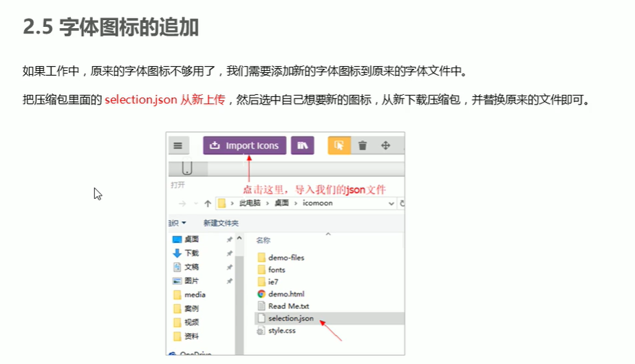Click the folder icon of fonts
Viewport: 635px width, 364px height.
point(261,270)
